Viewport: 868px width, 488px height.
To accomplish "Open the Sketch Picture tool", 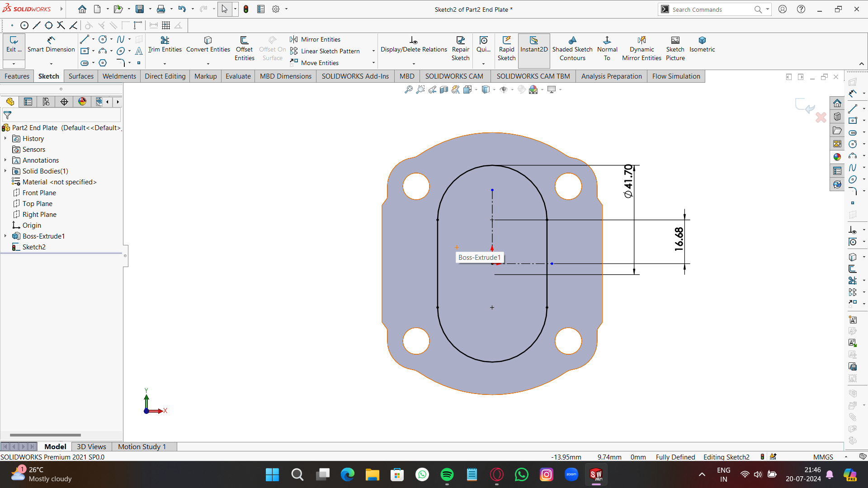I will click(675, 48).
